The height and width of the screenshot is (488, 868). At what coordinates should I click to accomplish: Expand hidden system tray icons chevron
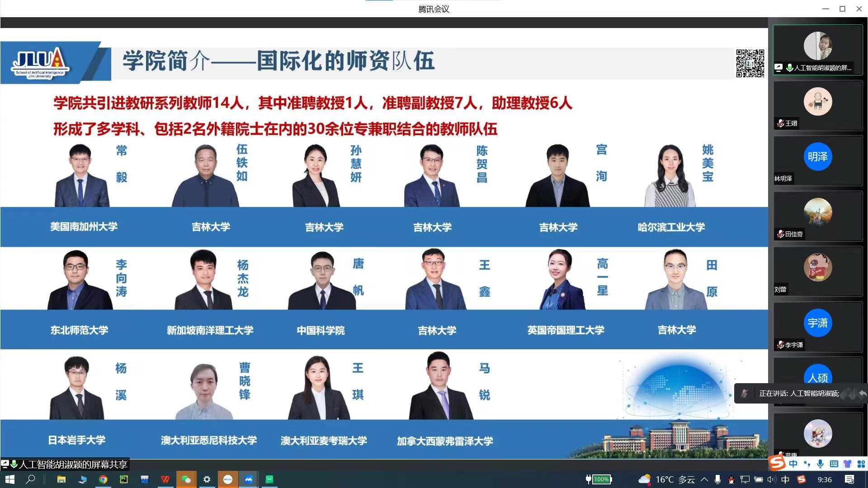click(704, 479)
